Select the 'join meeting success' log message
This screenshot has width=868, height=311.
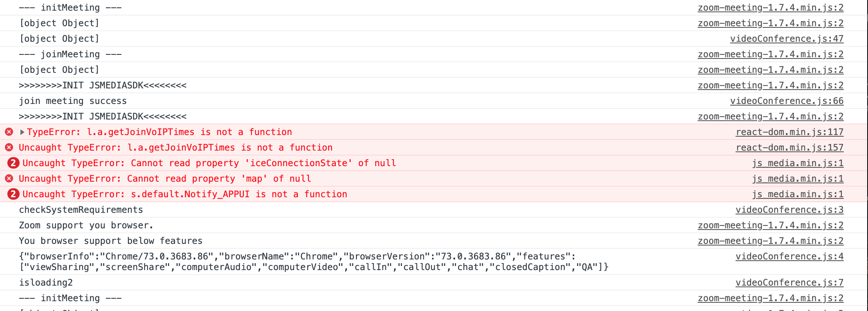point(73,101)
